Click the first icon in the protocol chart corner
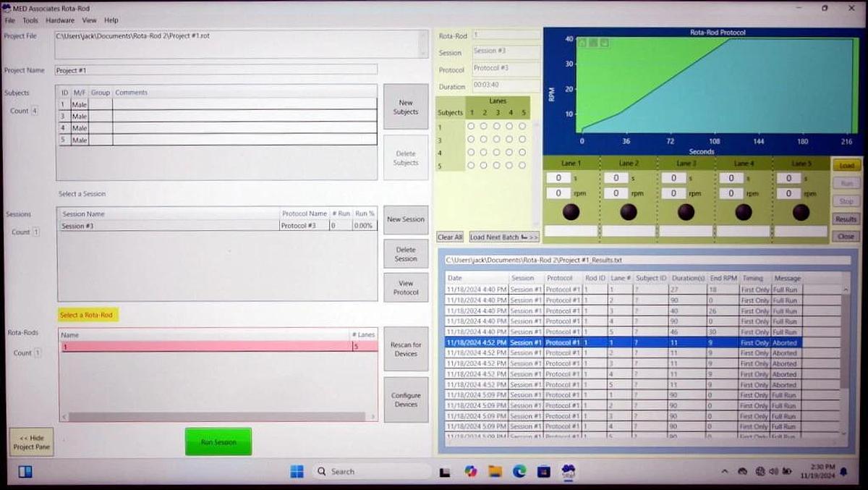This screenshot has height=490, width=868. coord(582,43)
